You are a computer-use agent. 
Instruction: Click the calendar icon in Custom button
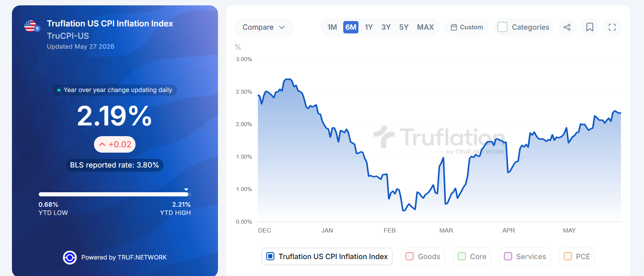pyautogui.click(x=454, y=27)
